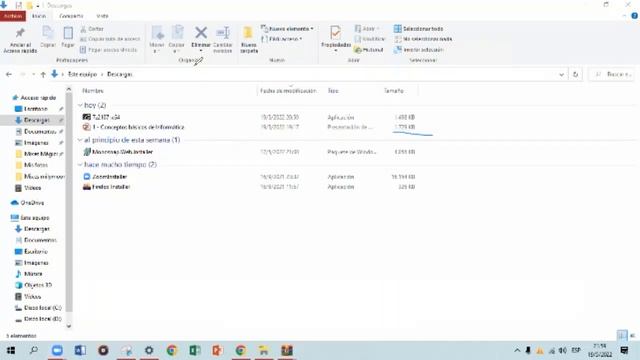Screen dimensions: 640x360
Task: Click the Cambiar nombre icon
Action: point(222,33)
